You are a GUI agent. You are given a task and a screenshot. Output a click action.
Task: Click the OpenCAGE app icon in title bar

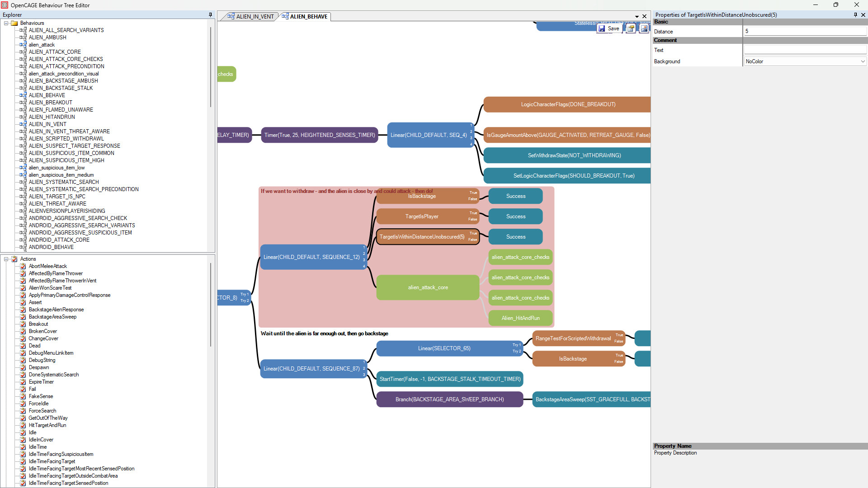click(5, 5)
